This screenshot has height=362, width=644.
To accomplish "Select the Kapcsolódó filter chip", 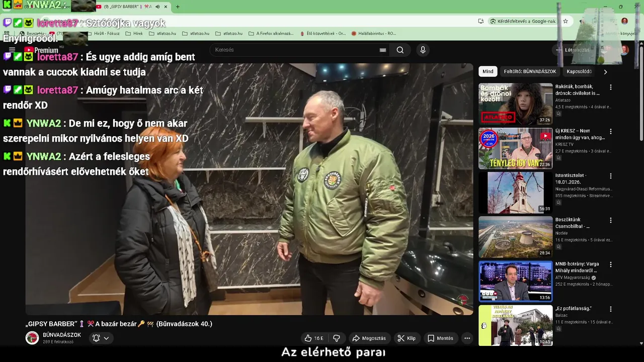I will pos(579,71).
